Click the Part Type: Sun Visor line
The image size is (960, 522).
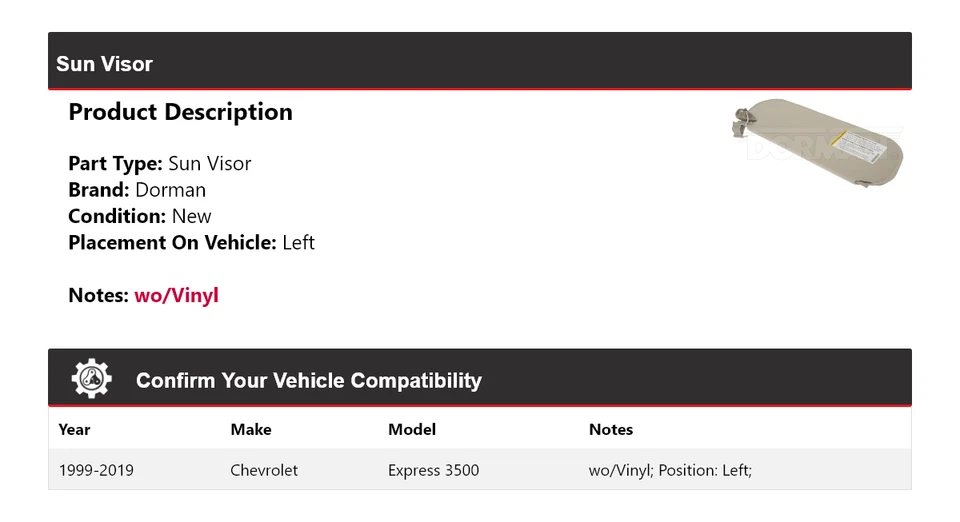160,164
